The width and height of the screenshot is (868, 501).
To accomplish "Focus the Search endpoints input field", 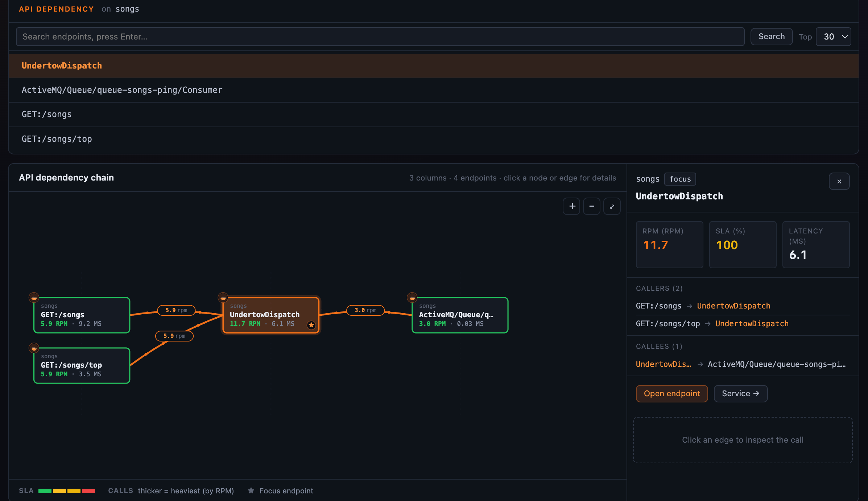I will click(380, 37).
